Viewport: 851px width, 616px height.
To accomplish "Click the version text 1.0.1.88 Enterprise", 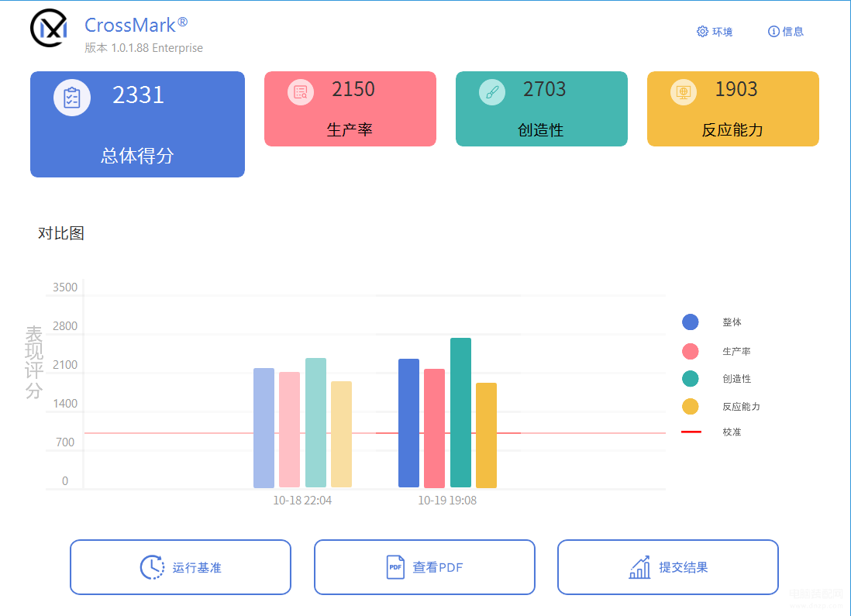I will [157, 48].
